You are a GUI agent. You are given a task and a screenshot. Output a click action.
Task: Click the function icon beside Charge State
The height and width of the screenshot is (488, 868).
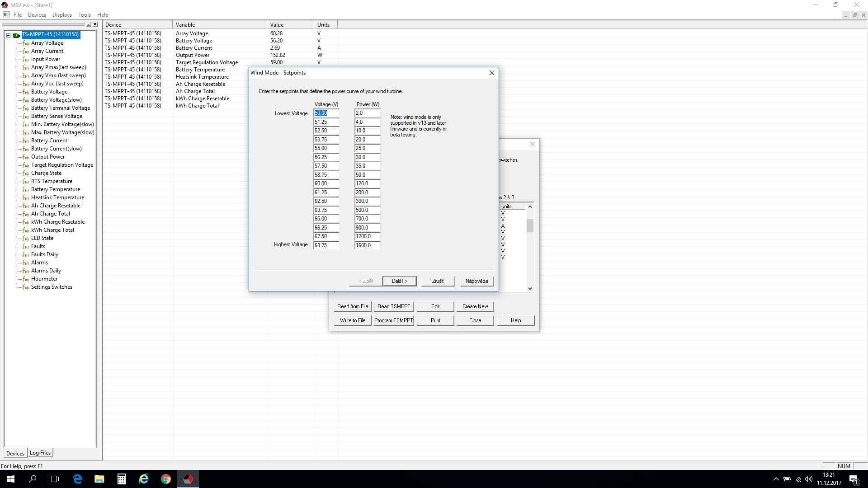[26, 174]
